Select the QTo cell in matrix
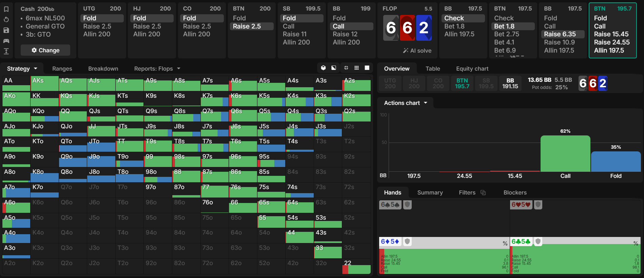644x278 pixels. click(x=73, y=145)
